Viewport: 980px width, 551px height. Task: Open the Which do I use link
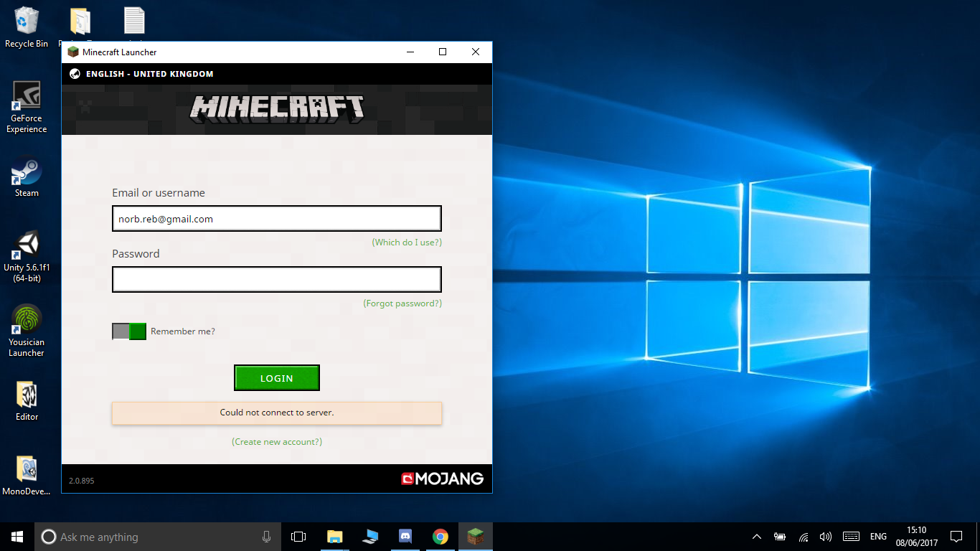pyautogui.click(x=407, y=242)
